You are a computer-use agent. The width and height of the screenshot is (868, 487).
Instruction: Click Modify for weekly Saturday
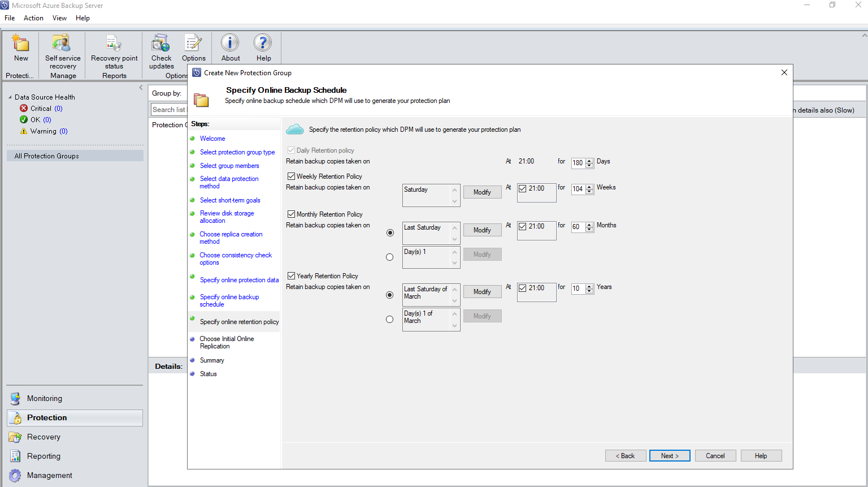(x=482, y=192)
